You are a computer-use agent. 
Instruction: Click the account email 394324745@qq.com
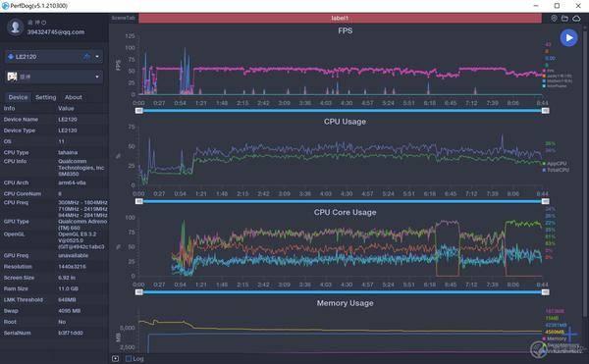point(56,32)
